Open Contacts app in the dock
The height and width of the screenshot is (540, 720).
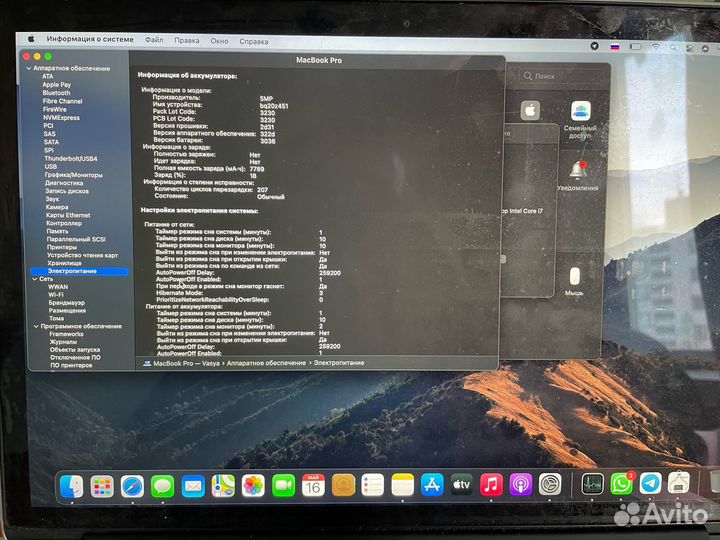coord(343,485)
